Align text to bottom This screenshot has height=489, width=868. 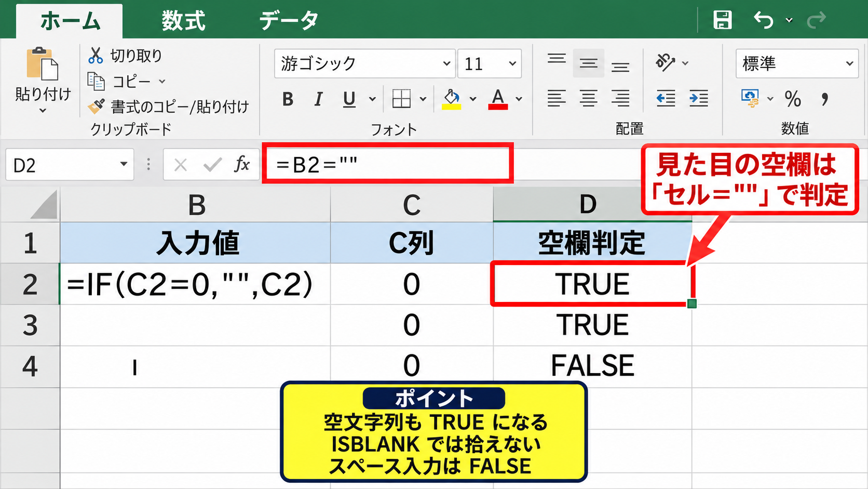620,67
